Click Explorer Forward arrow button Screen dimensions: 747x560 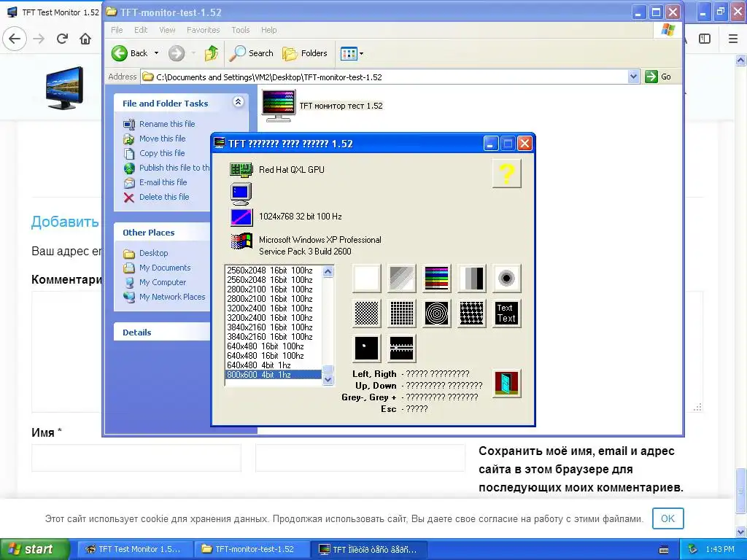(x=177, y=53)
